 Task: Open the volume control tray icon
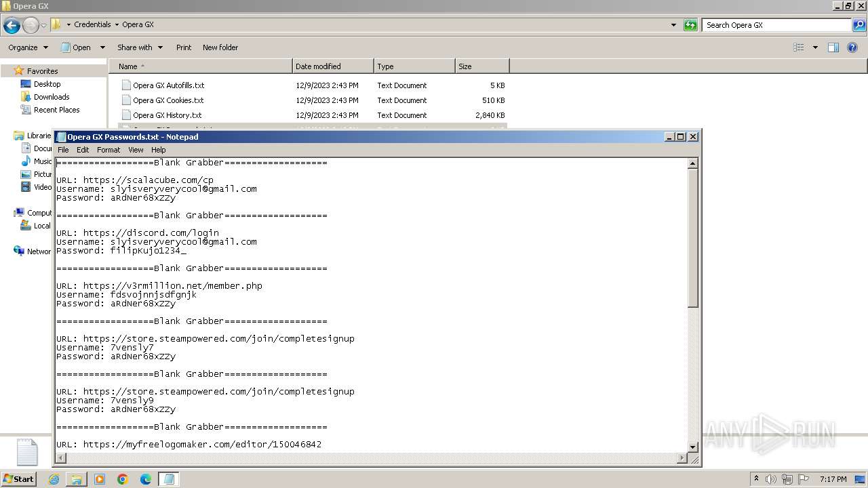[x=772, y=479]
